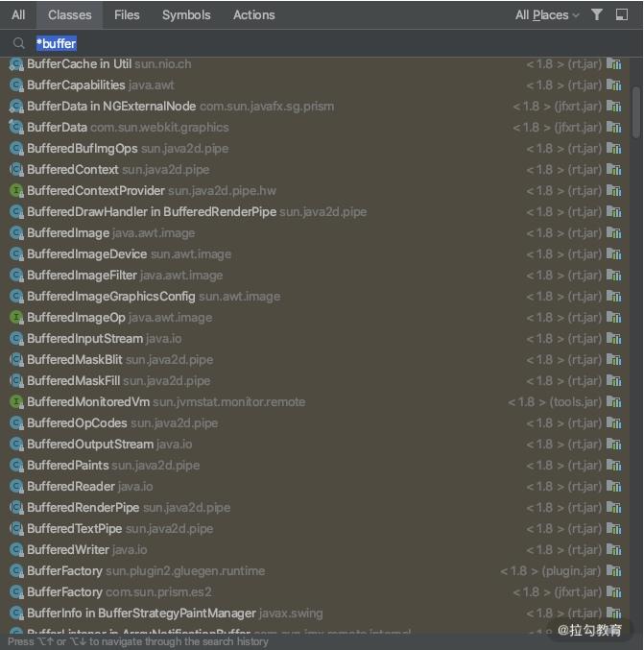
Task: Switch to the All tab
Action: point(18,14)
